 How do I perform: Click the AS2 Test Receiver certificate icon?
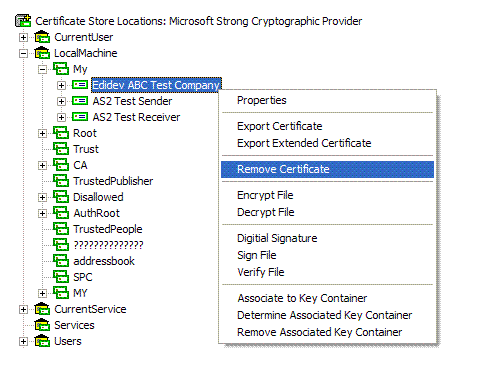pyautogui.click(x=80, y=117)
